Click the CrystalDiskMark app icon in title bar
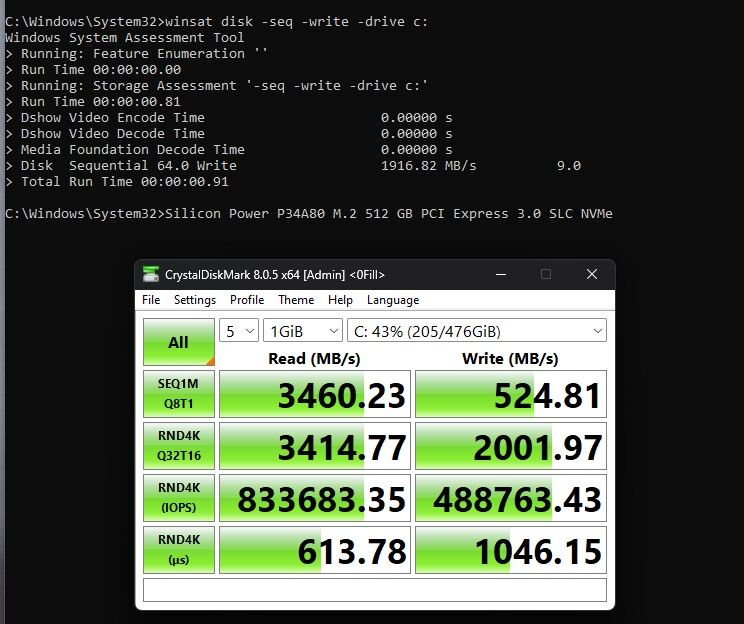744x624 pixels. pos(151,274)
